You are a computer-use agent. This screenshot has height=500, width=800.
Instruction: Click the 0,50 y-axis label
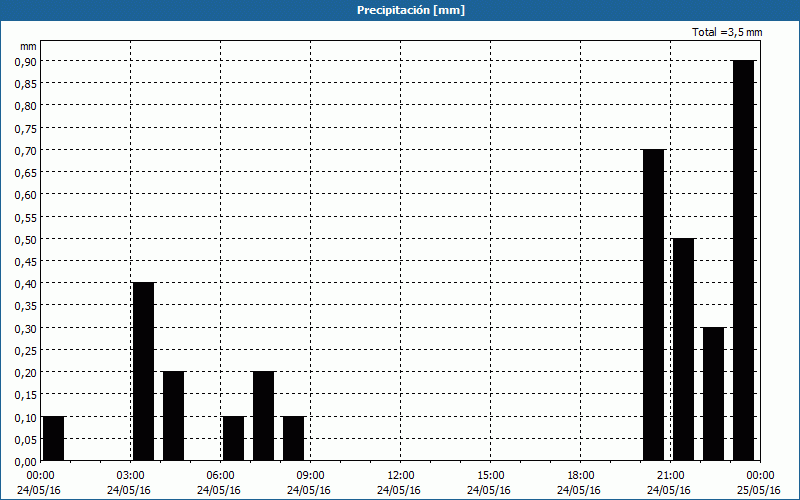tap(26, 239)
